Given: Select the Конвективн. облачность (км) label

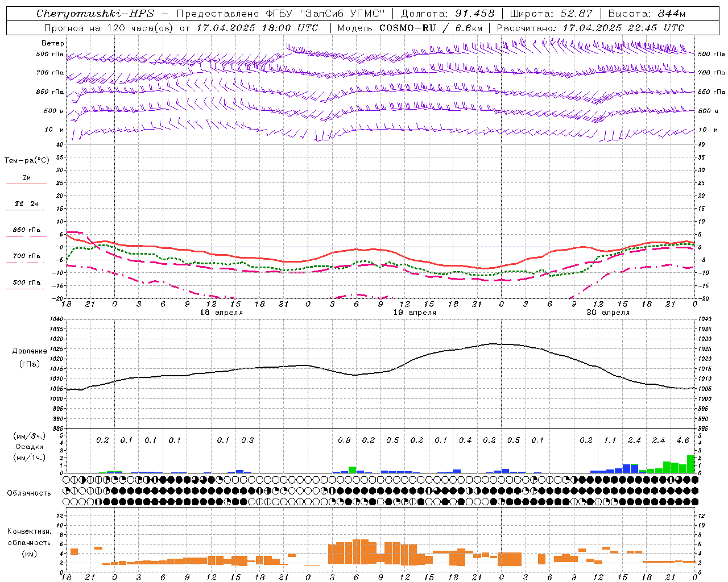Looking at the screenshot, I should [x=29, y=542].
